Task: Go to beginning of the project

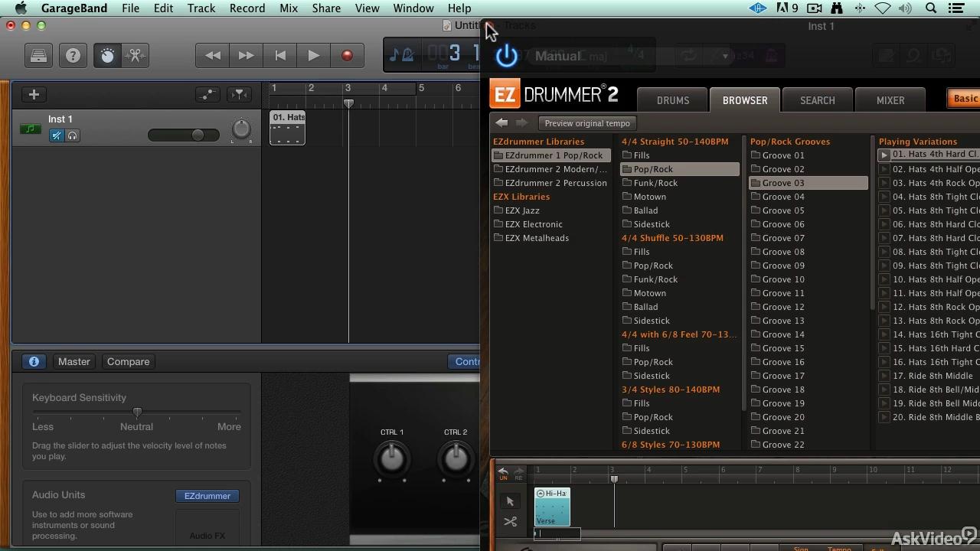Action: pos(280,56)
